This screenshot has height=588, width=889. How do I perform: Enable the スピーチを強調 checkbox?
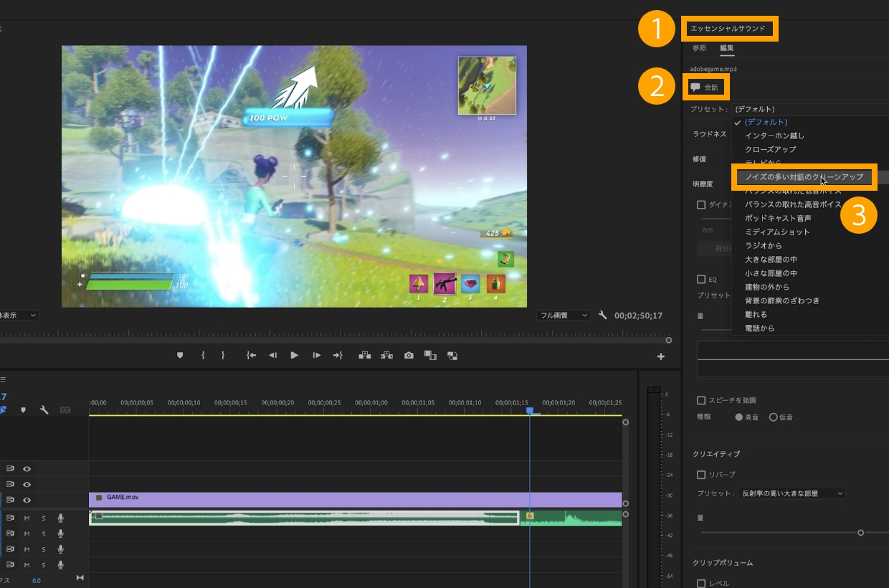(701, 400)
